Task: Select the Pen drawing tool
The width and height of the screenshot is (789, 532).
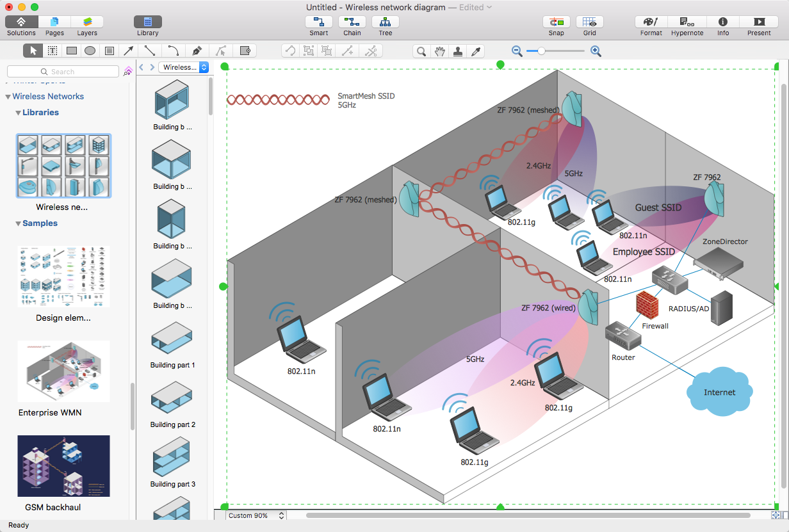Action: point(197,51)
